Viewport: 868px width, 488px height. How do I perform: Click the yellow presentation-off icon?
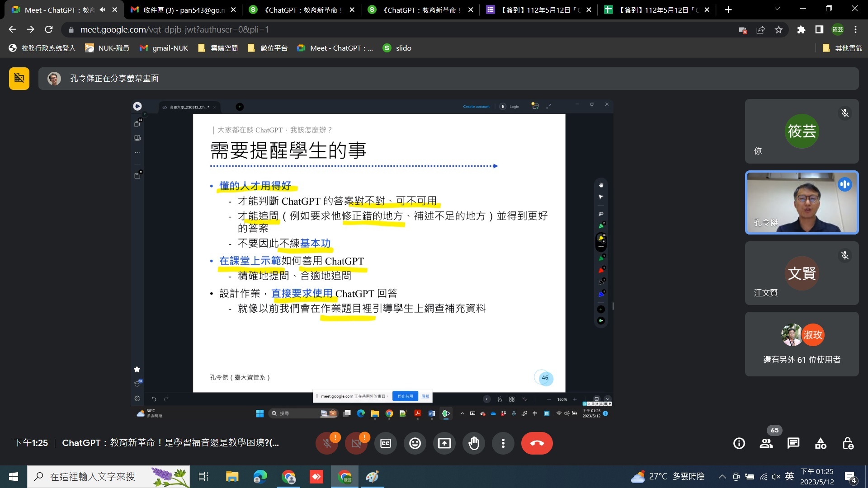coord(19,79)
